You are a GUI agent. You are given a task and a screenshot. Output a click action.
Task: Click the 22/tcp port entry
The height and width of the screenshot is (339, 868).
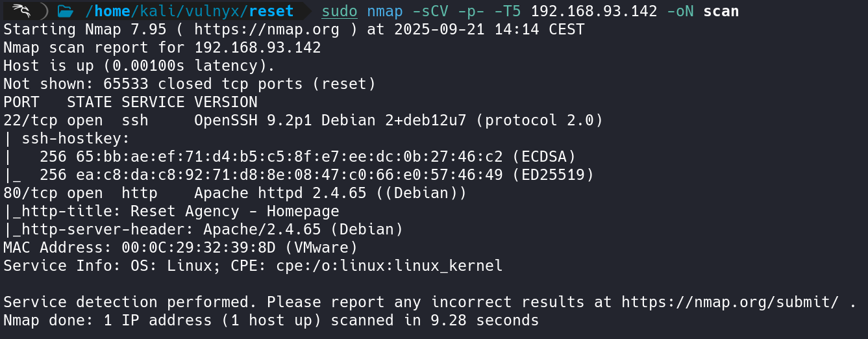(26, 120)
